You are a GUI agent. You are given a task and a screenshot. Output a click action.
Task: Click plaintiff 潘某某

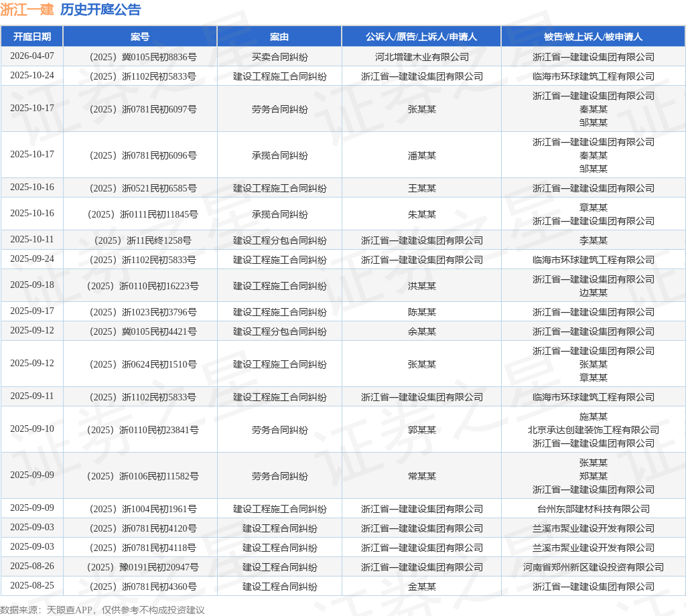point(422,155)
